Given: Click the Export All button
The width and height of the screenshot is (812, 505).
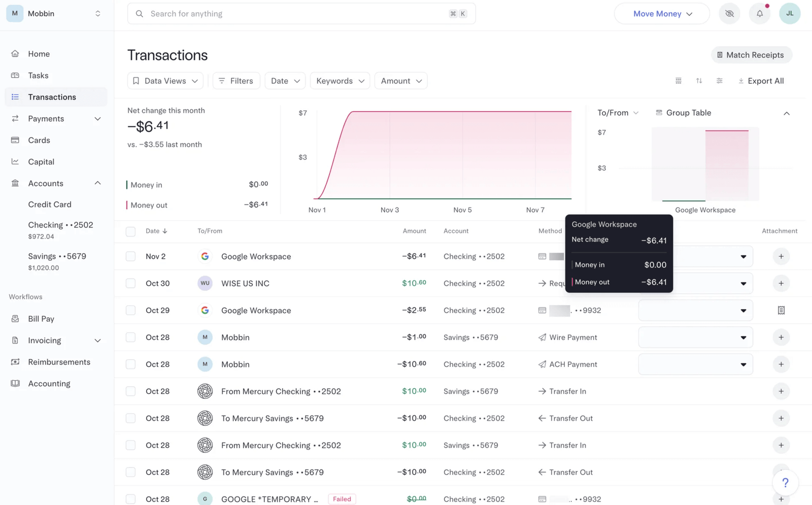Looking at the screenshot, I should click(761, 81).
